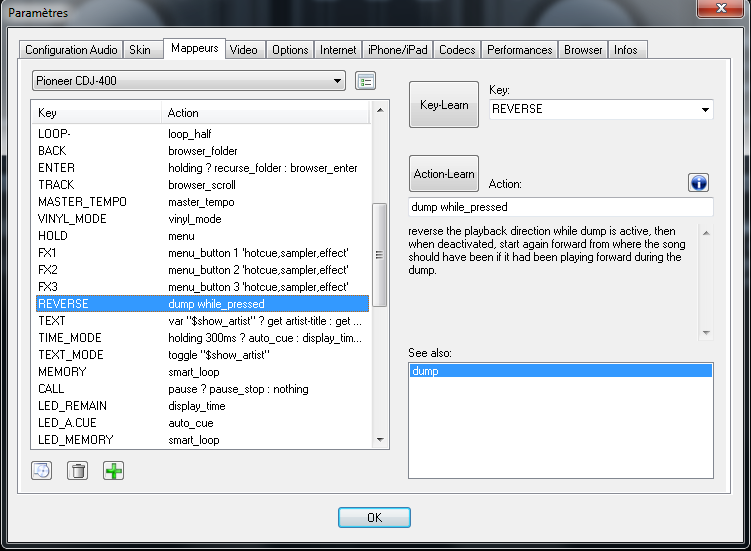This screenshot has width=751, height=551.
Task: Click the Action-Learn button
Action: (x=444, y=173)
